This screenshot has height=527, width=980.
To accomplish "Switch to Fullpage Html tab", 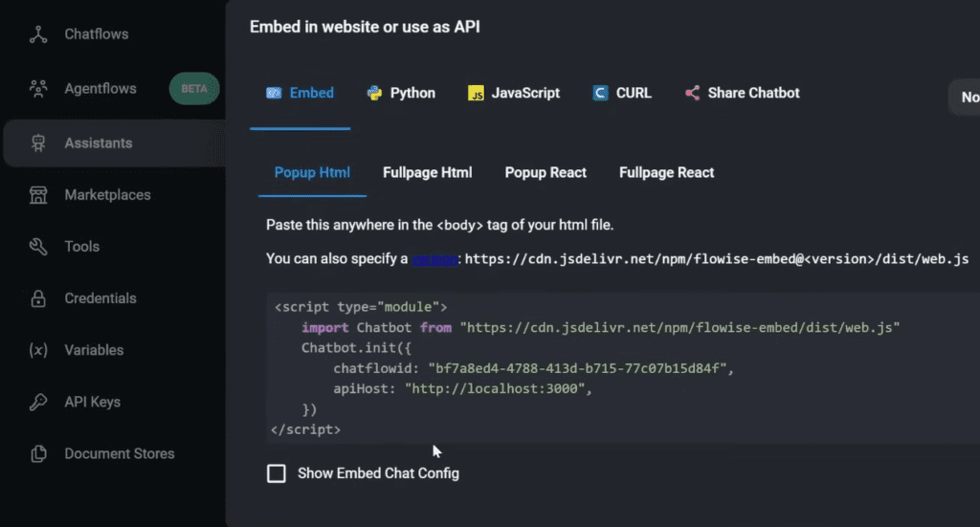I will coord(428,173).
